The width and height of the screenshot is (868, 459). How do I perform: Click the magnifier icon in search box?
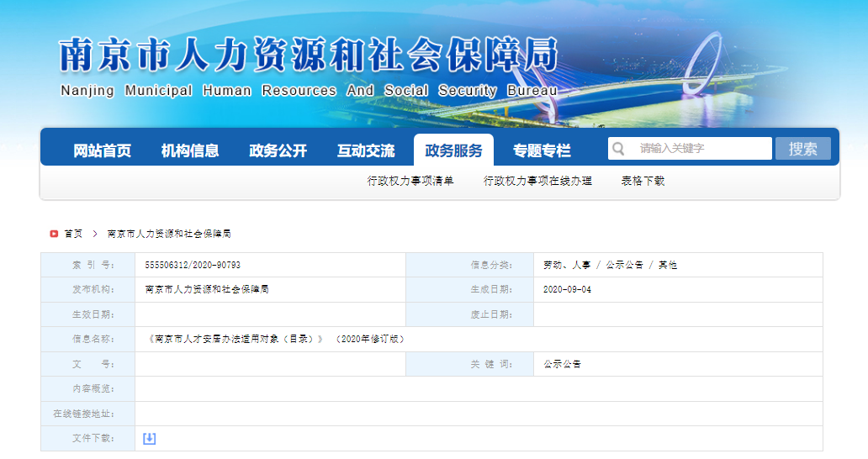tap(619, 148)
